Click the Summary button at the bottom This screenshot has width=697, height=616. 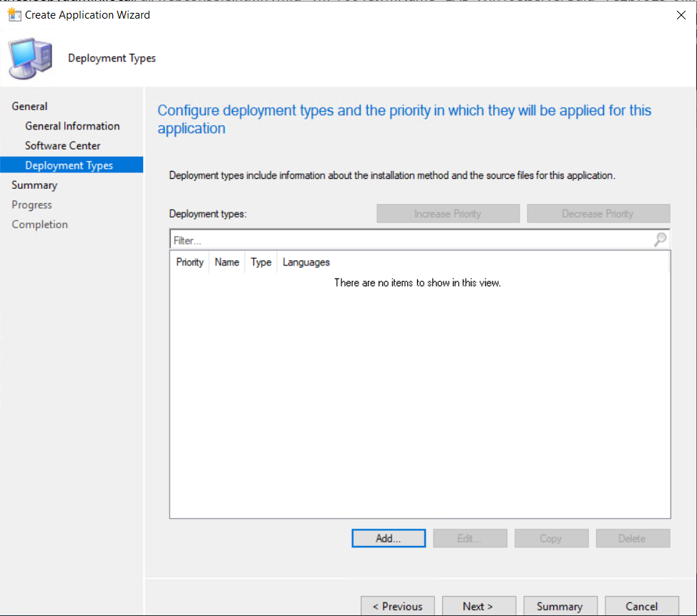pos(560,606)
